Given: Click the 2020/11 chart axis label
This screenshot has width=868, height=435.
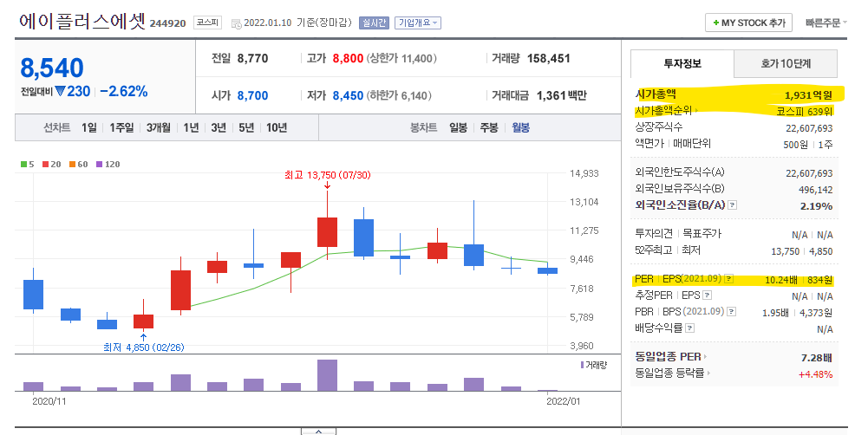Looking at the screenshot, I should (49, 401).
